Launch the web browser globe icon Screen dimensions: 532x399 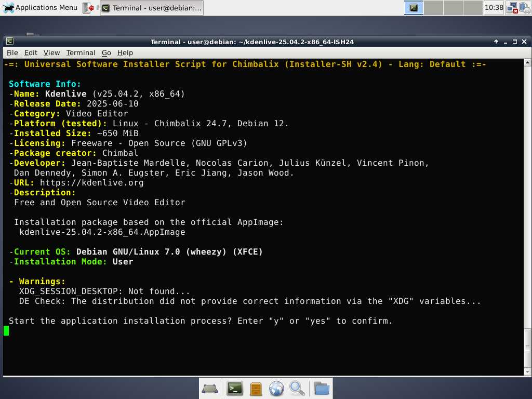(x=276, y=389)
